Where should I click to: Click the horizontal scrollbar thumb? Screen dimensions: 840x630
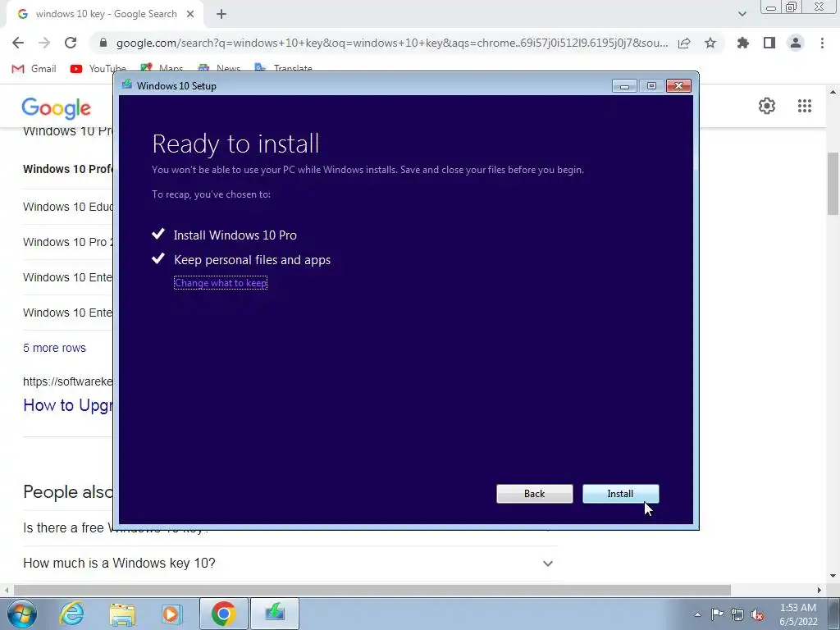point(372,590)
